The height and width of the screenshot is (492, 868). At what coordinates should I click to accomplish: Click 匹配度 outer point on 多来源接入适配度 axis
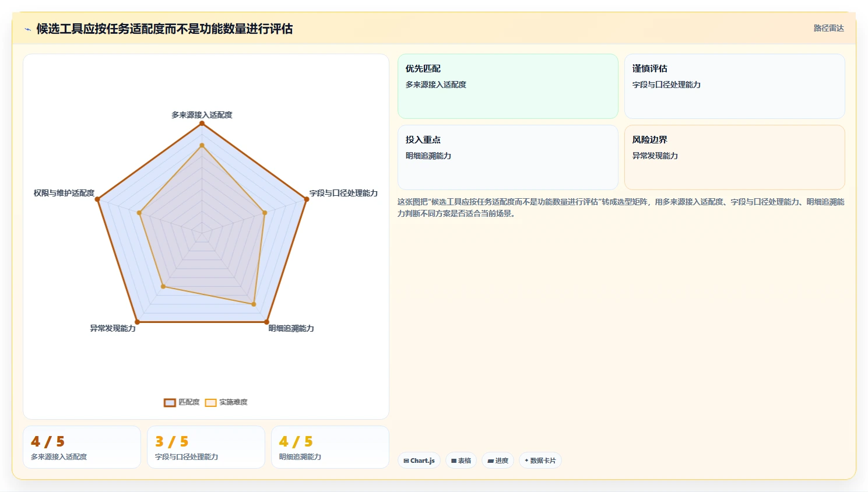(x=202, y=124)
